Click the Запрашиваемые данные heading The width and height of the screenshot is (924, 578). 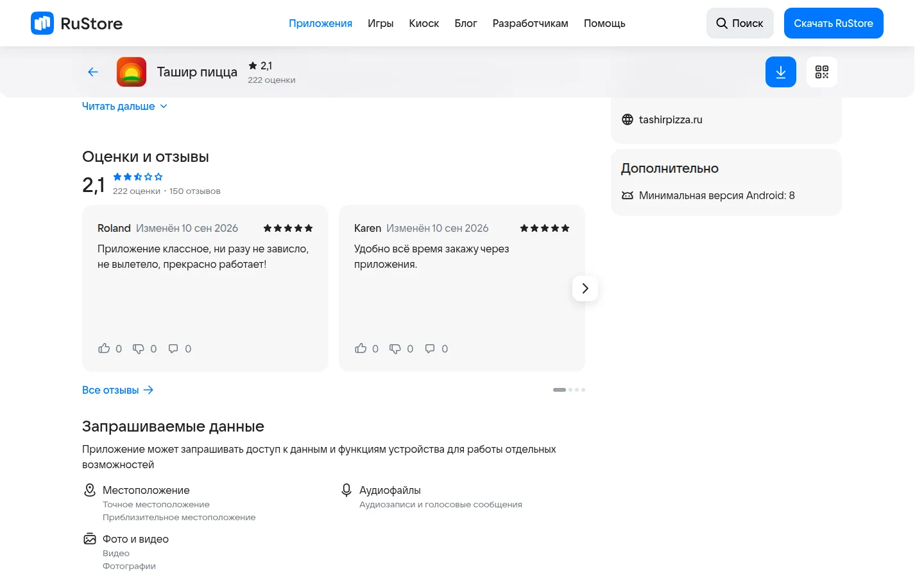click(173, 426)
